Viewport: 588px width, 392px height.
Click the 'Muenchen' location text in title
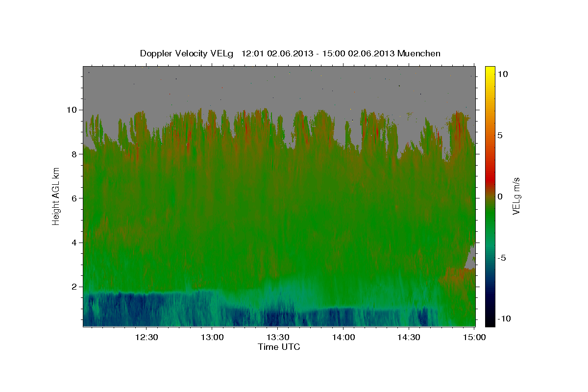click(419, 53)
